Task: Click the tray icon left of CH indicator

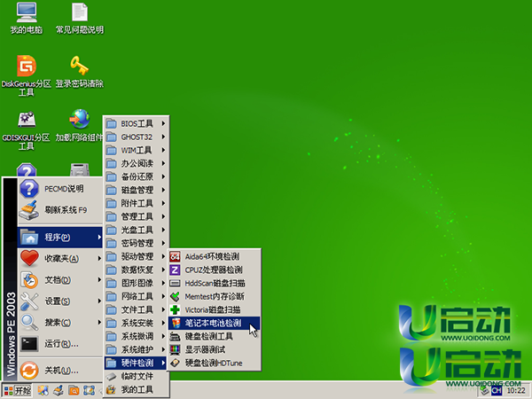Action: click(485, 391)
